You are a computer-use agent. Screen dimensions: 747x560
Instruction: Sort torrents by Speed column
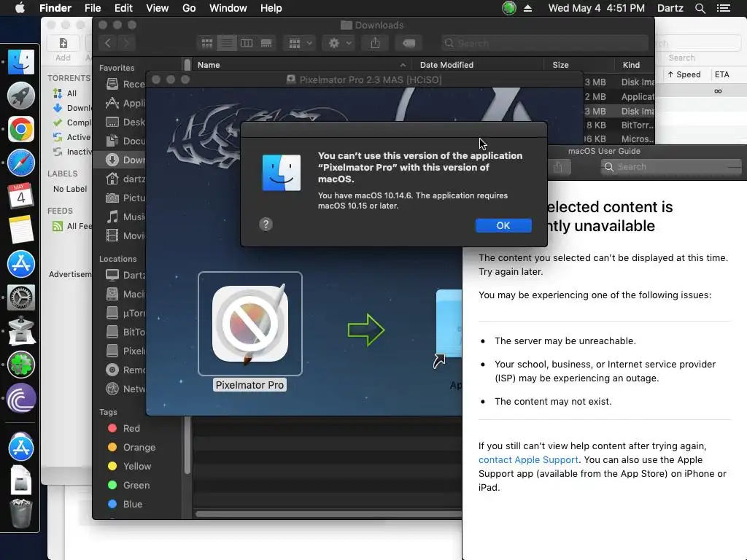(684, 74)
